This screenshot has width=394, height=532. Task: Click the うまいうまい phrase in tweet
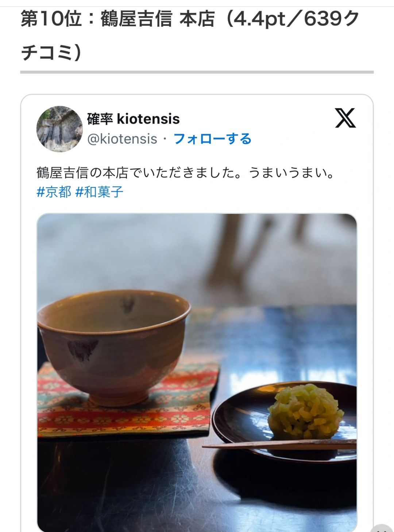click(x=291, y=173)
